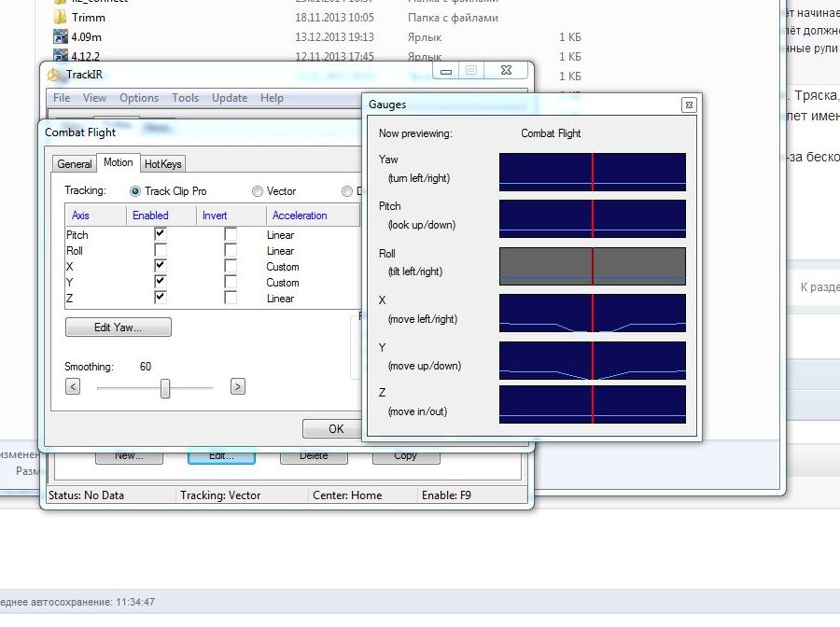Click the TrackIR title bar icon
840x627 pixels.
(54, 75)
